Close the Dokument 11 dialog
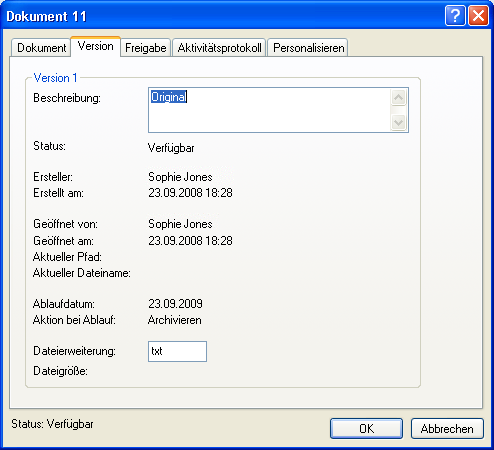The width and height of the screenshot is (494, 450). pos(478,15)
